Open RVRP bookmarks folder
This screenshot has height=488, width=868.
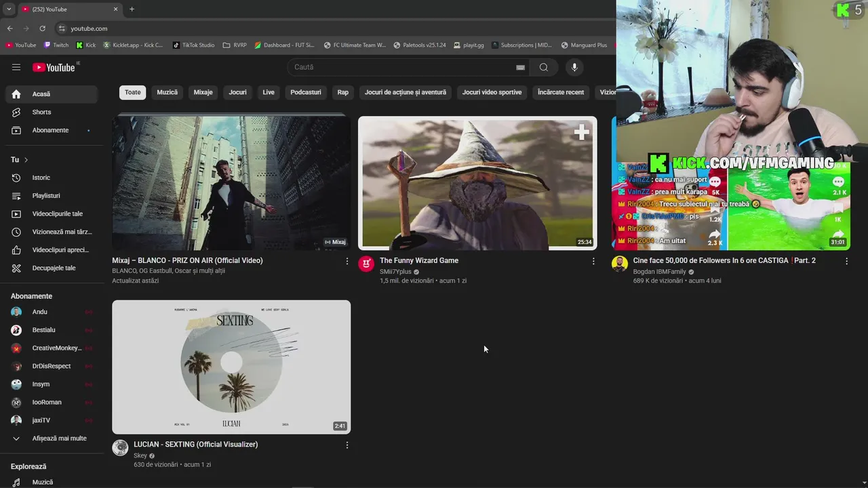pyautogui.click(x=235, y=45)
